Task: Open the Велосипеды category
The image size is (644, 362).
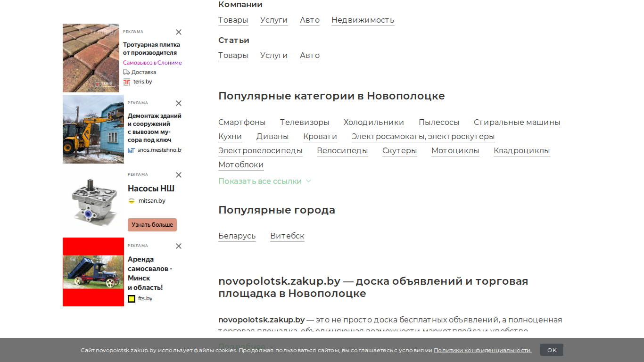Action: 342,151
